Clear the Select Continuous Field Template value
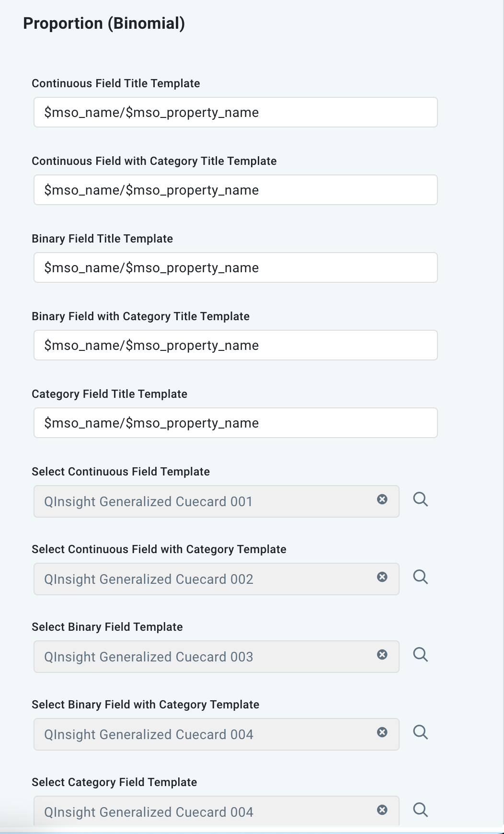 click(382, 499)
